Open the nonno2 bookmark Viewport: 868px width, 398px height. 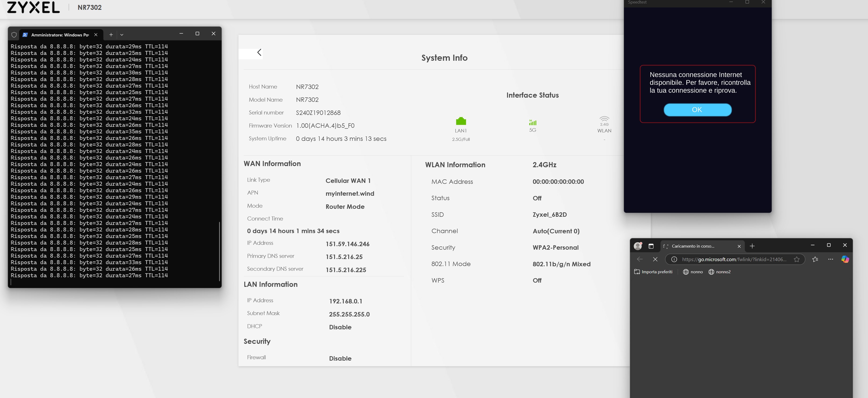click(719, 272)
